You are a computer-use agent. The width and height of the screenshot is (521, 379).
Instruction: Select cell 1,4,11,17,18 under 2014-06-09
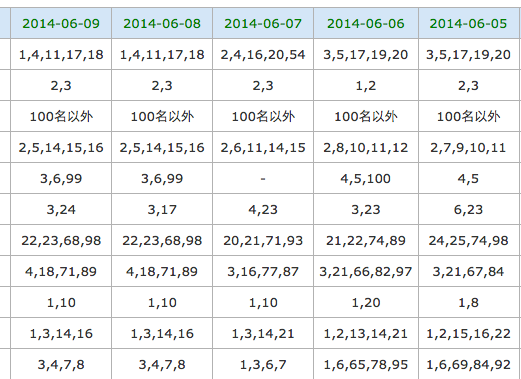click(61, 54)
